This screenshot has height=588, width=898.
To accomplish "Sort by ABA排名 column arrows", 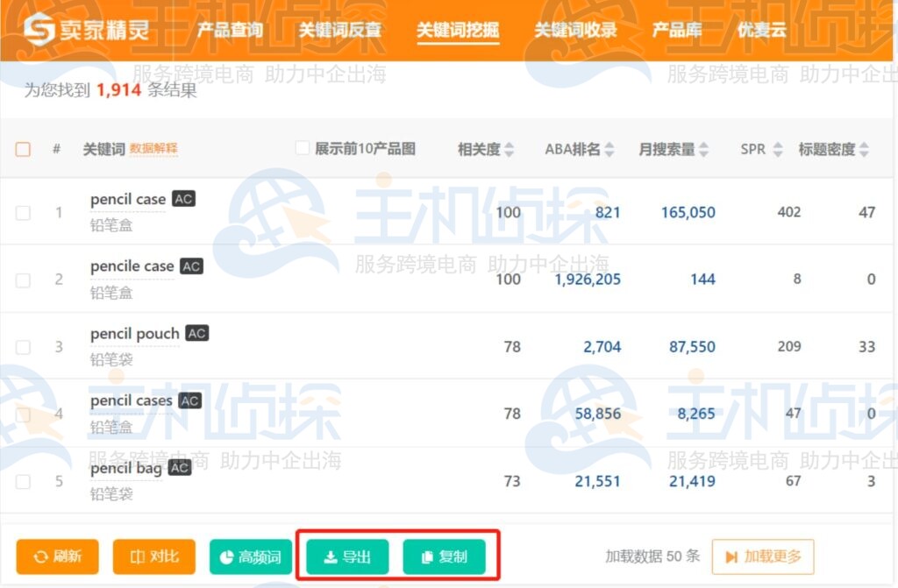I will 609,150.
